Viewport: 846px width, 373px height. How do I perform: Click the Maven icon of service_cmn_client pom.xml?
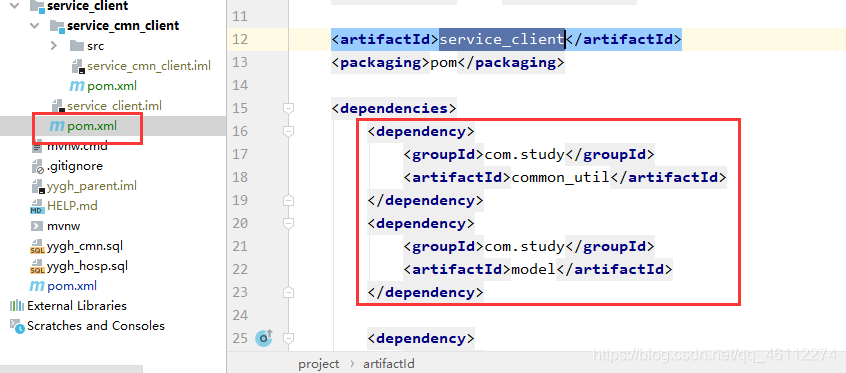pos(77,86)
